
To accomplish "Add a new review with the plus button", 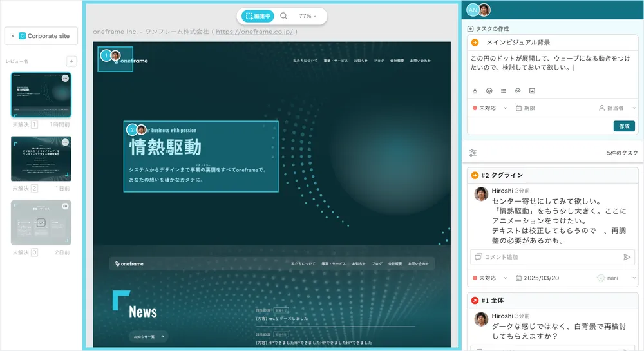I will 71,61.
